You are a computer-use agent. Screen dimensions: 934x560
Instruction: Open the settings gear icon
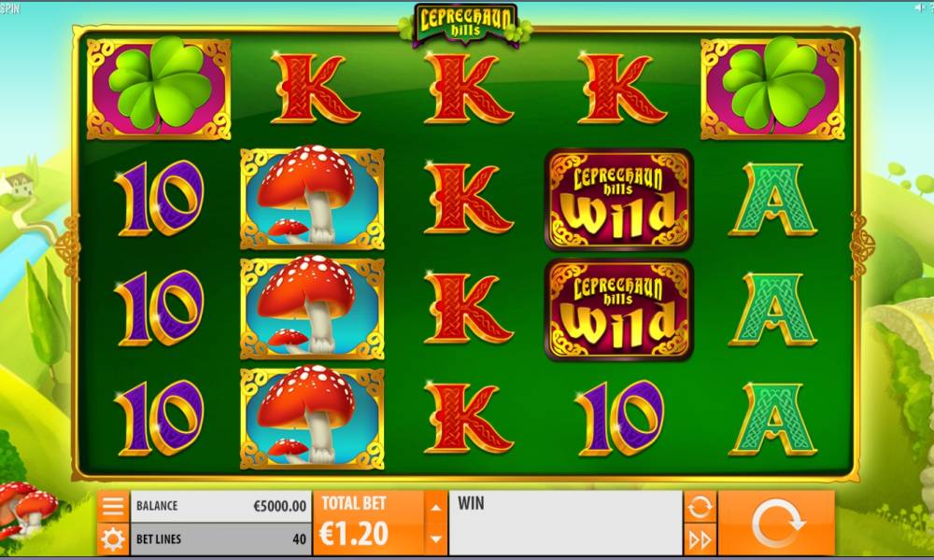click(x=113, y=539)
